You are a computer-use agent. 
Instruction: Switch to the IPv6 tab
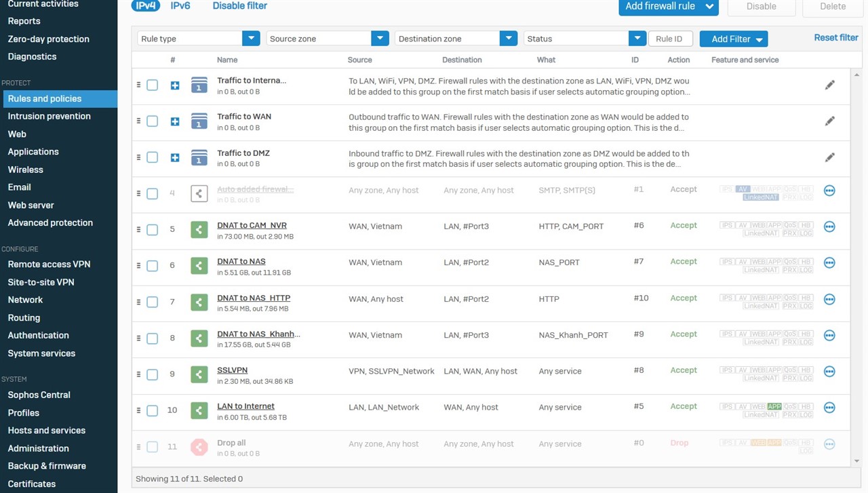pyautogui.click(x=180, y=6)
